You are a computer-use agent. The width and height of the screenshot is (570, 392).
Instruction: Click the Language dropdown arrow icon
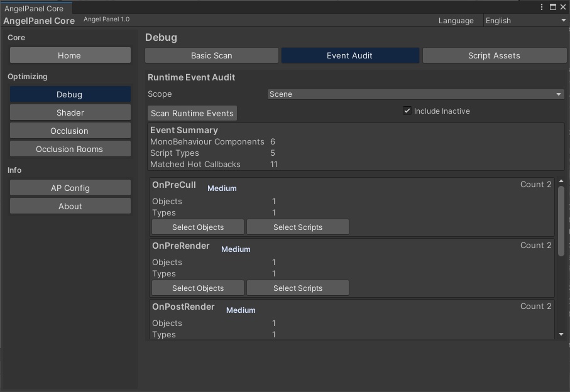pos(562,20)
